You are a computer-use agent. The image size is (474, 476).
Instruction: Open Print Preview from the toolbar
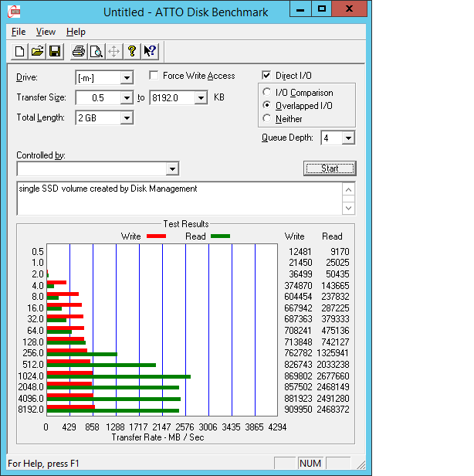click(x=96, y=52)
